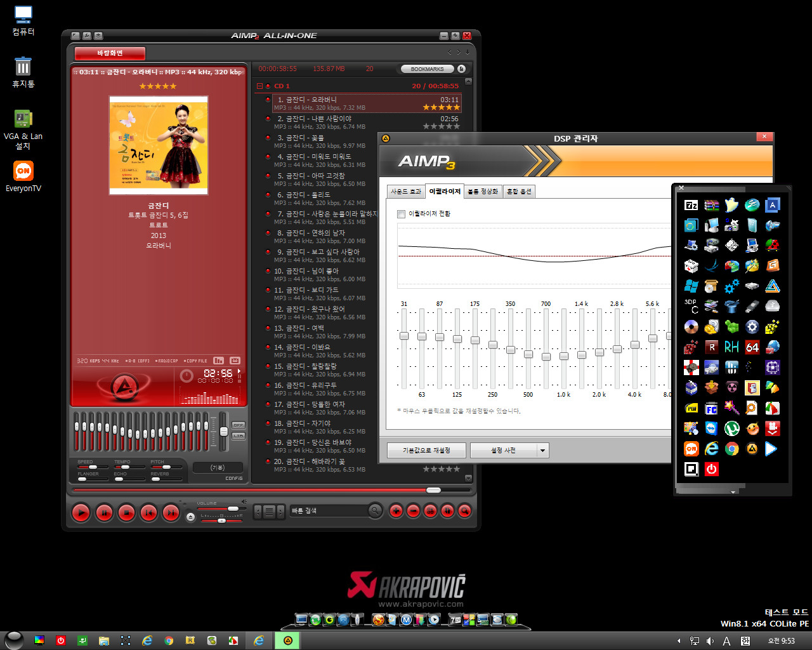Launch Chrome from launcher panel
The width and height of the screenshot is (812, 650).
point(731,449)
